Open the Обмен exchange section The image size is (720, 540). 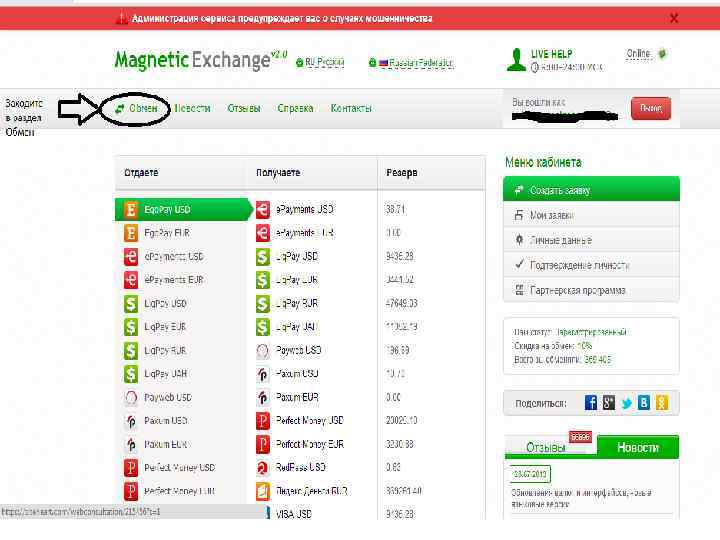click(137, 108)
